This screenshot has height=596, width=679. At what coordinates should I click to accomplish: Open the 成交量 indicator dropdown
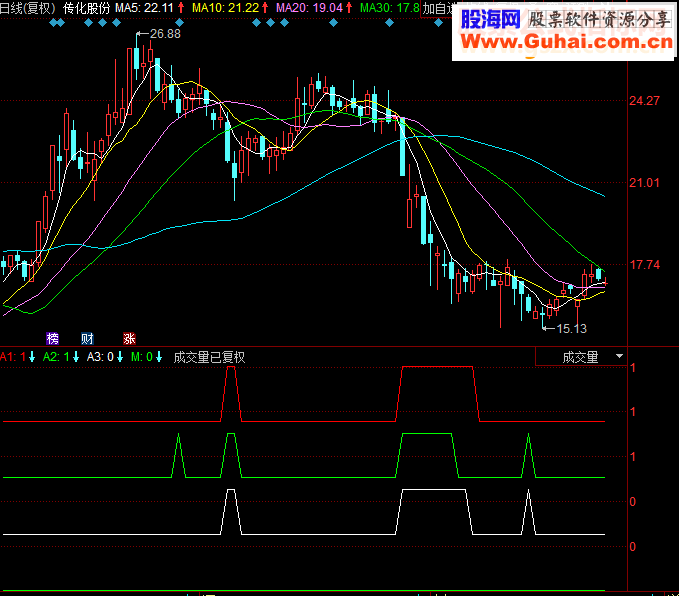[581, 357]
